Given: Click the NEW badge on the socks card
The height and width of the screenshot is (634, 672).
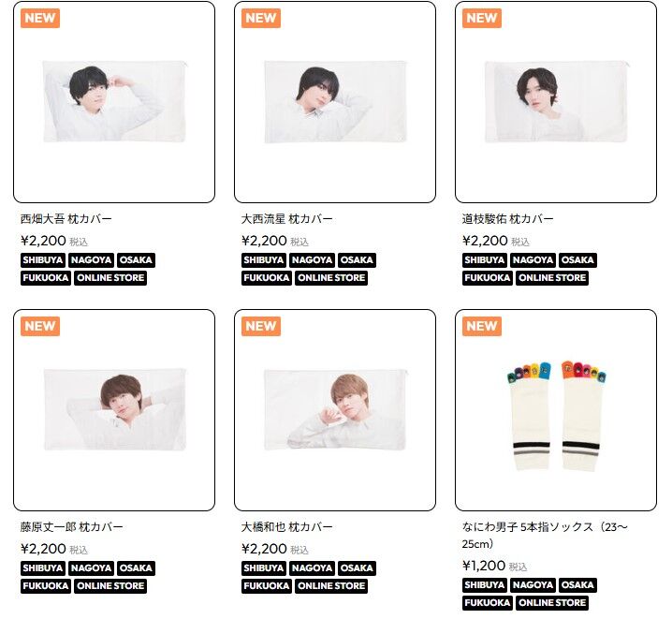Looking at the screenshot, I should [x=482, y=326].
